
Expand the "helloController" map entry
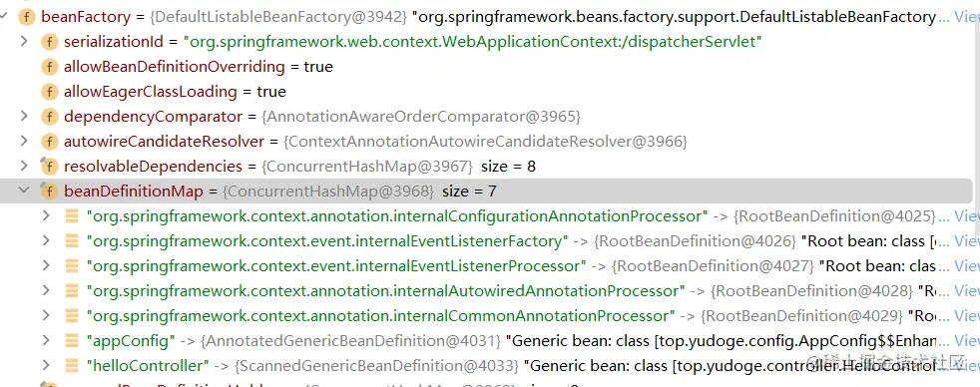pos(46,366)
